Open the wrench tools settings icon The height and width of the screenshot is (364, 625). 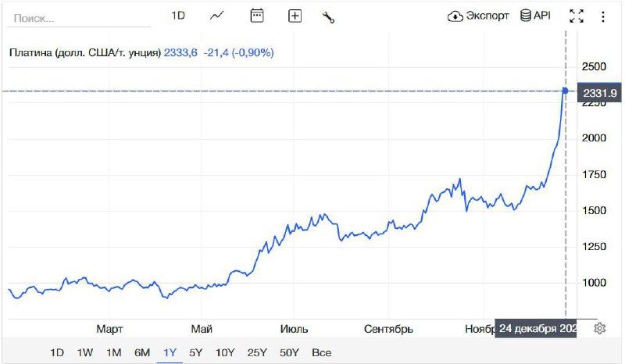tap(328, 16)
